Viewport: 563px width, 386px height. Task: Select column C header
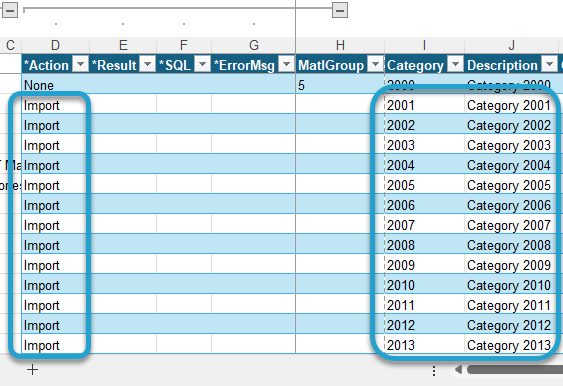(10, 45)
